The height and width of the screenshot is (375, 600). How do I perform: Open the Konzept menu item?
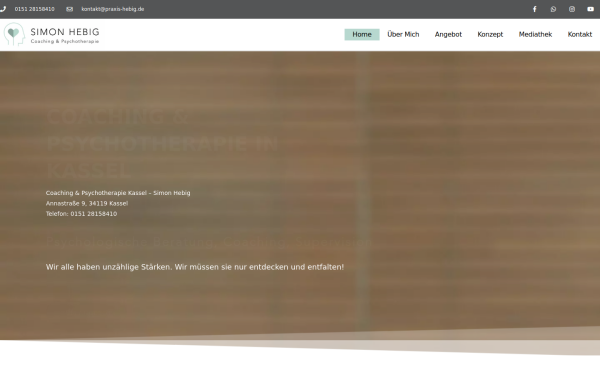490,34
